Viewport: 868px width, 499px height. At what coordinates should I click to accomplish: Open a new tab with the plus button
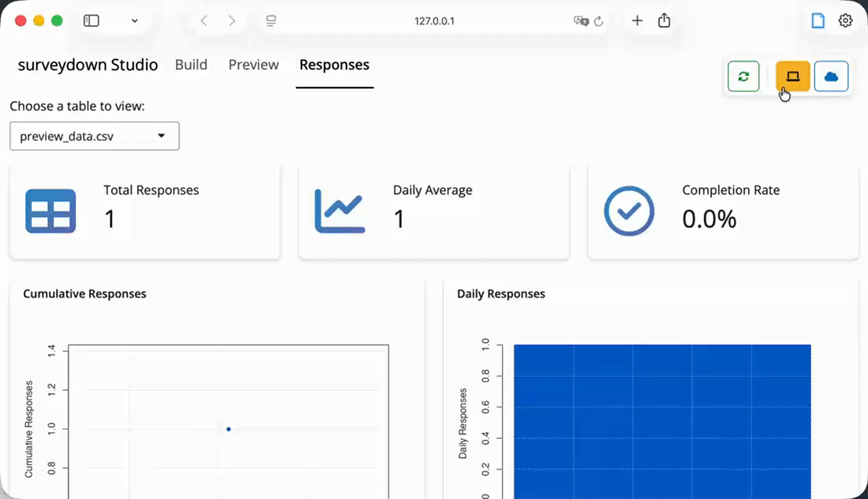638,21
